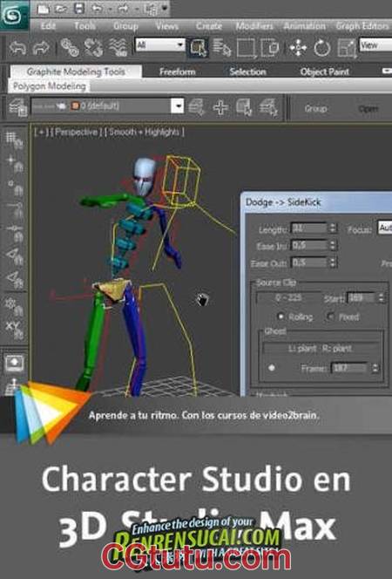The width and height of the screenshot is (392, 579).
Task: Click the Ease Out value field
Action: coord(309,262)
